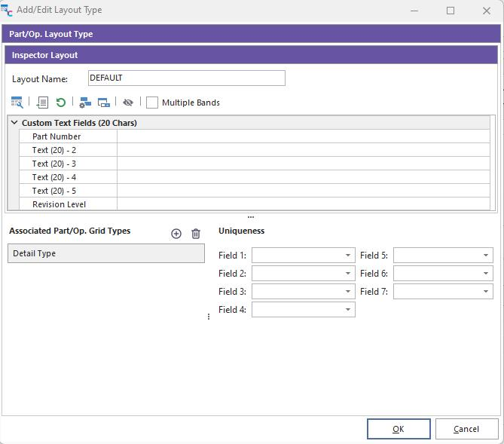Toggle the hidden fields eye icon
This screenshot has height=444, width=504.
[x=128, y=103]
